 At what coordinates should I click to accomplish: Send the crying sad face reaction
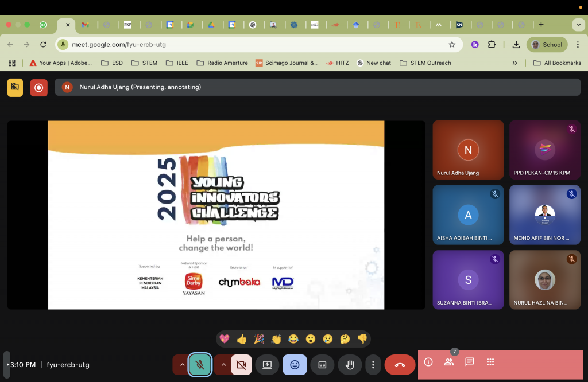[x=328, y=339]
